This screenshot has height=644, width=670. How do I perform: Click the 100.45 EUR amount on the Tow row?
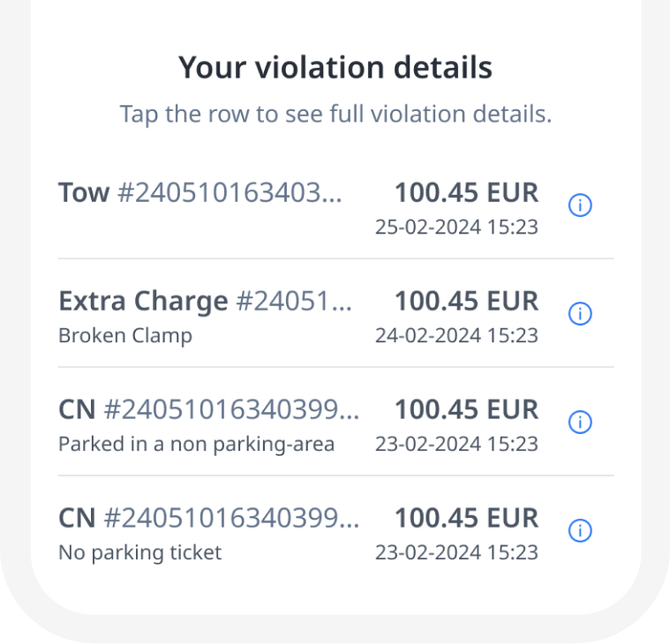[466, 192]
